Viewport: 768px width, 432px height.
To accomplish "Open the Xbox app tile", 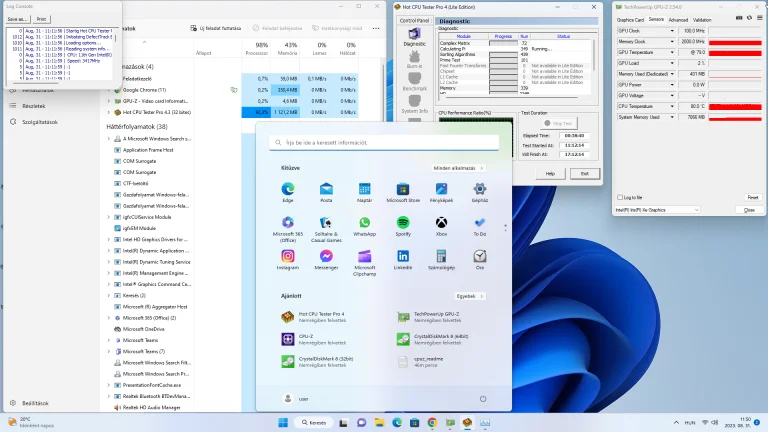I will (441, 223).
